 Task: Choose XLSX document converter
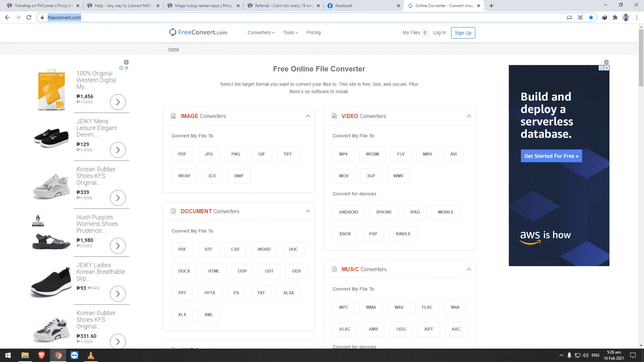click(x=288, y=293)
